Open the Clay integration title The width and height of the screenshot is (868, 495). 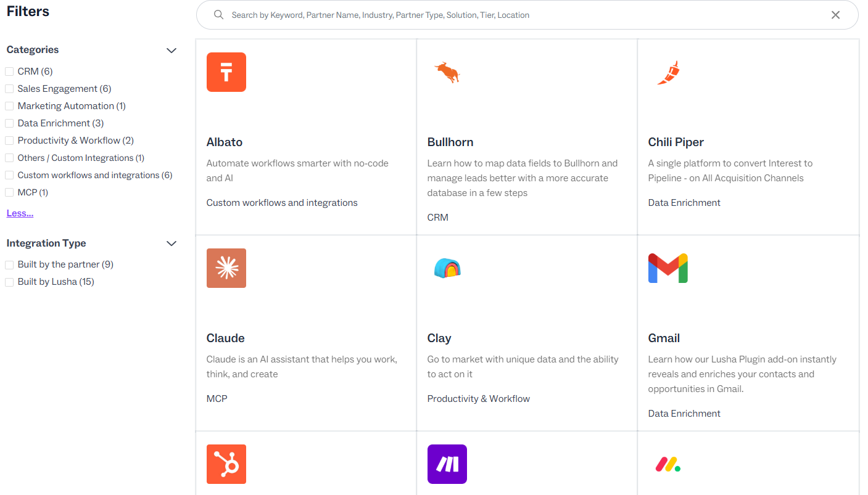[439, 338]
